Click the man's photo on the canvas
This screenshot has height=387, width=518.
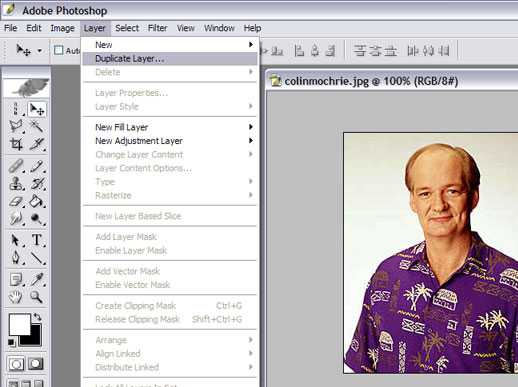[431, 253]
